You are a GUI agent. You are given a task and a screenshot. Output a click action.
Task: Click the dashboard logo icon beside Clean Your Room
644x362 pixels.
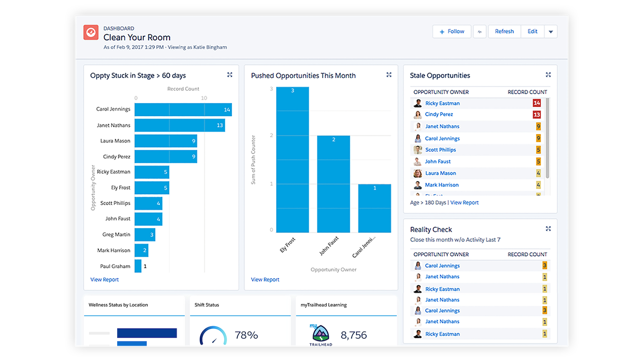click(x=91, y=32)
